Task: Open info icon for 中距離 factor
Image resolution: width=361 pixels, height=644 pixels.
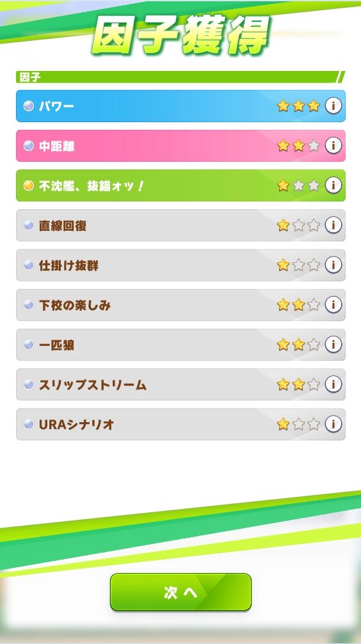Action: 333,145
